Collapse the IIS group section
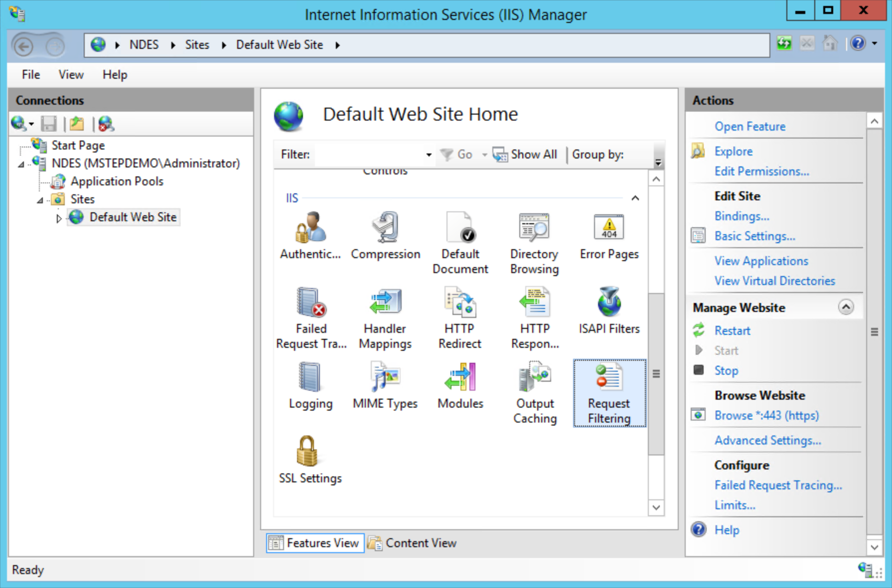The width and height of the screenshot is (892, 588). click(x=635, y=198)
